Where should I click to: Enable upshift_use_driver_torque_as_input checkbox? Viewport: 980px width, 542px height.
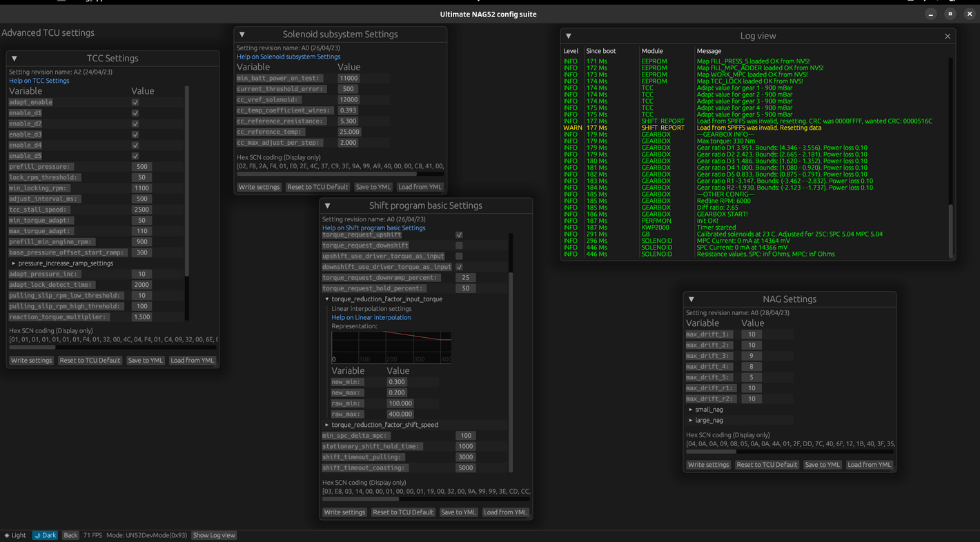459,256
